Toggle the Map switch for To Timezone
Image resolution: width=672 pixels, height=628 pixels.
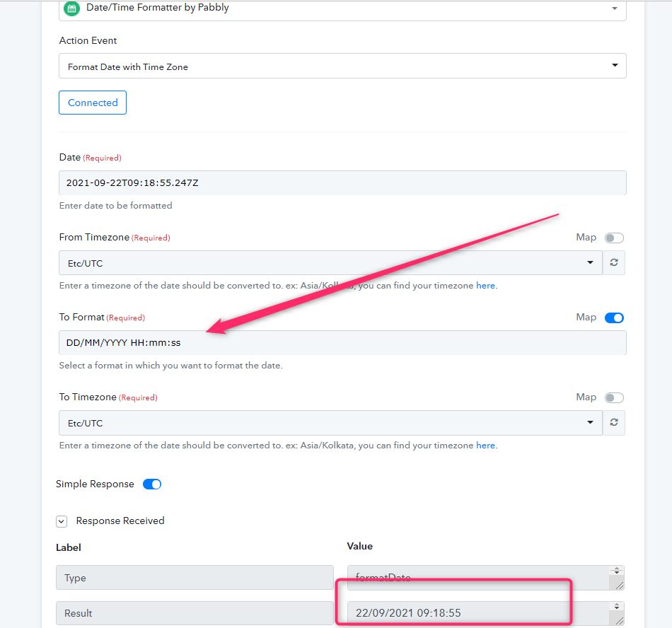614,397
